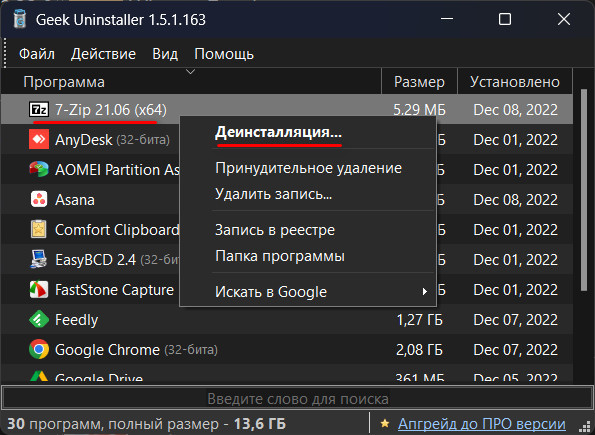Close the Geek Uninstaller window

tap(564, 19)
